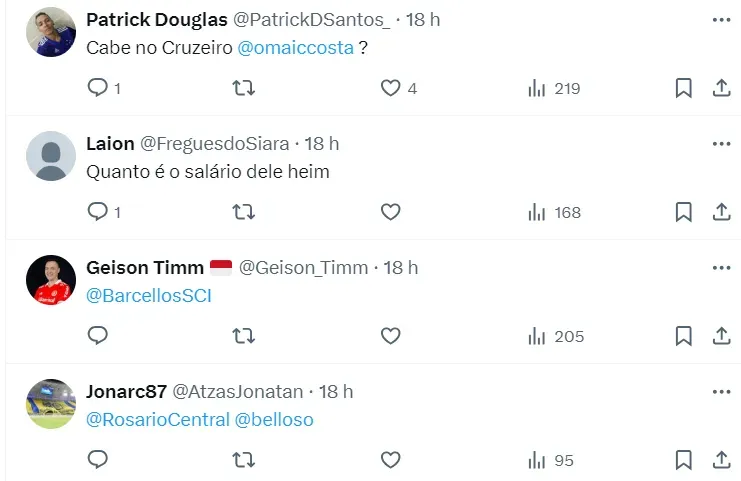Retweet Geison Timm's tweet
Image resolution: width=741 pixels, height=481 pixels.
[243, 336]
